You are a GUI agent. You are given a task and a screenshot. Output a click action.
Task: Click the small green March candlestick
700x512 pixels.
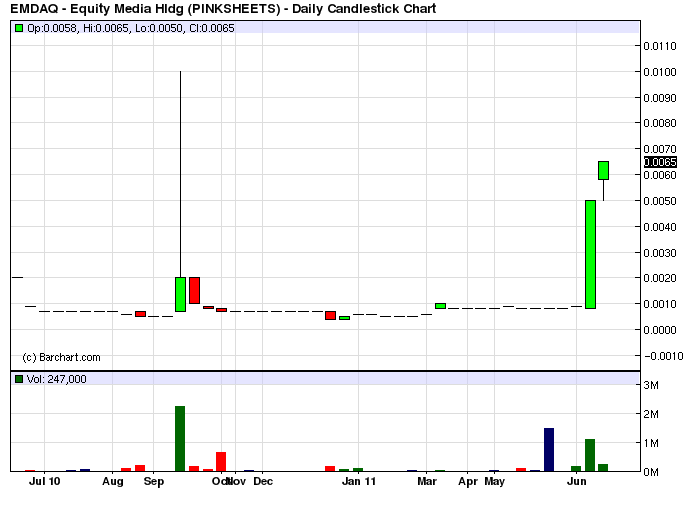(440, 306)
